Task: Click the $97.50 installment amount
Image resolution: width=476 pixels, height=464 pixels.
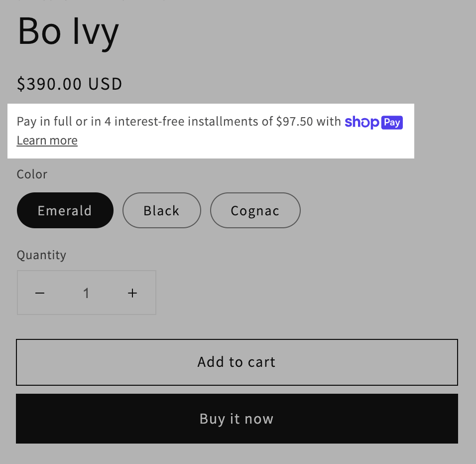Action: click(x=294, y=121)
